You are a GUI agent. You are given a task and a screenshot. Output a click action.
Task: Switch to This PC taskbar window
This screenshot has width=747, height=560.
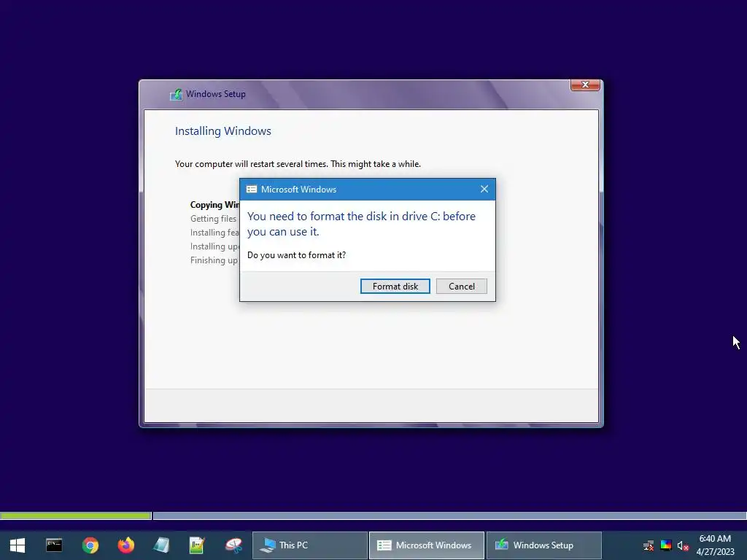coord(309,545)
